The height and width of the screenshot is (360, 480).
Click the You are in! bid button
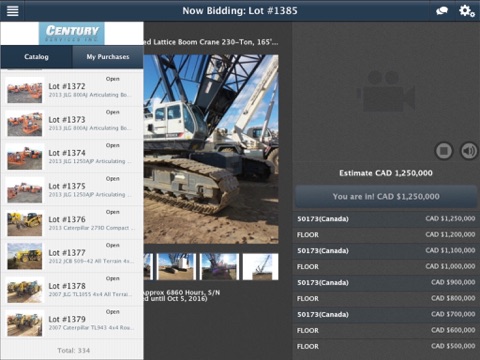coord(386,197)
